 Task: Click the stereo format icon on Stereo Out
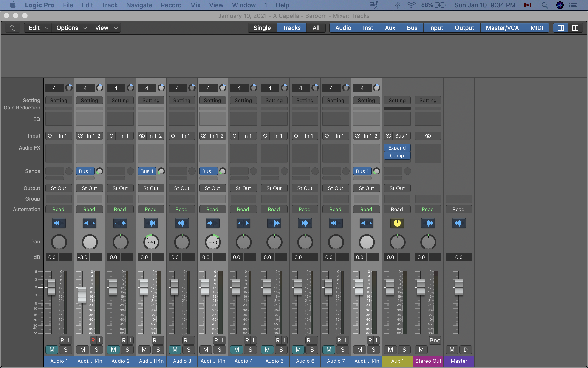[428, 136]
